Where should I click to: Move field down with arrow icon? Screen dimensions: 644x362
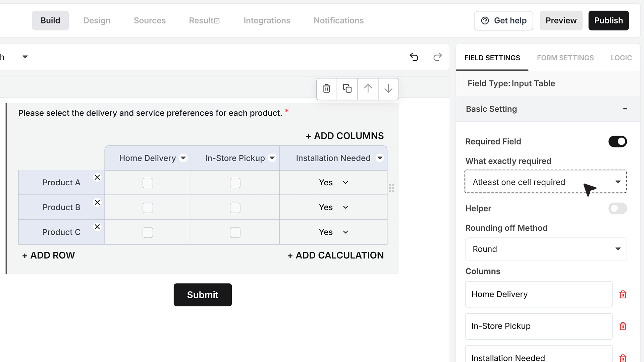click(388, 89)
